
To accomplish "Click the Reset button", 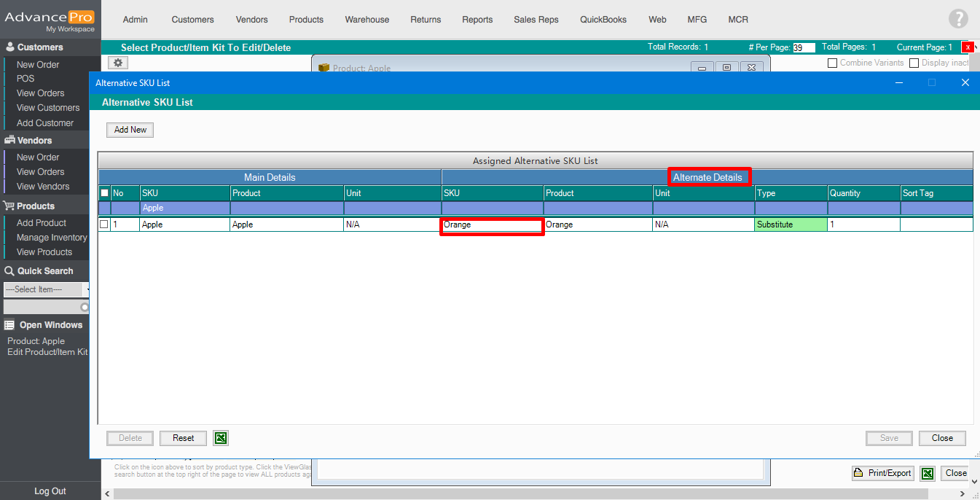I will pyautogui.click(x=183, y=438).
